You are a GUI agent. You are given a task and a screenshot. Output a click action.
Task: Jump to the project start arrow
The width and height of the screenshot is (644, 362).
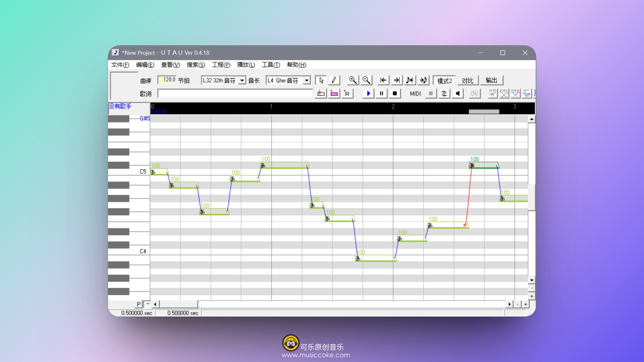coord(383,80)
